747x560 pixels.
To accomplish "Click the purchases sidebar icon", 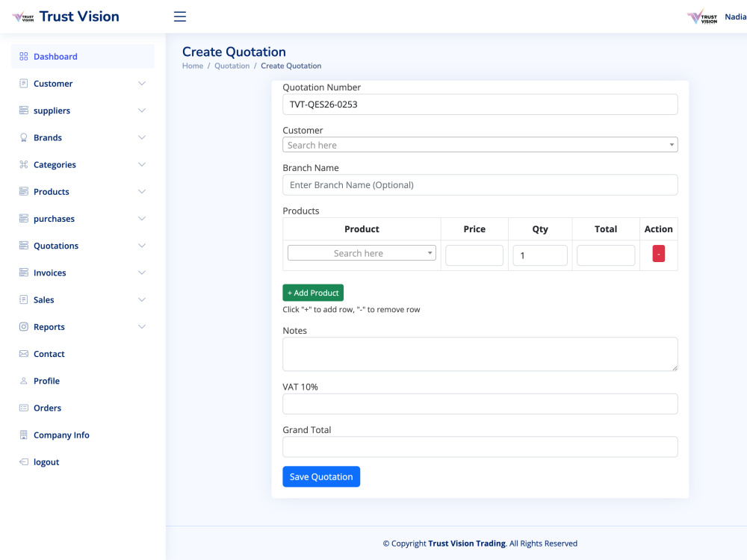I will point(23,219).
